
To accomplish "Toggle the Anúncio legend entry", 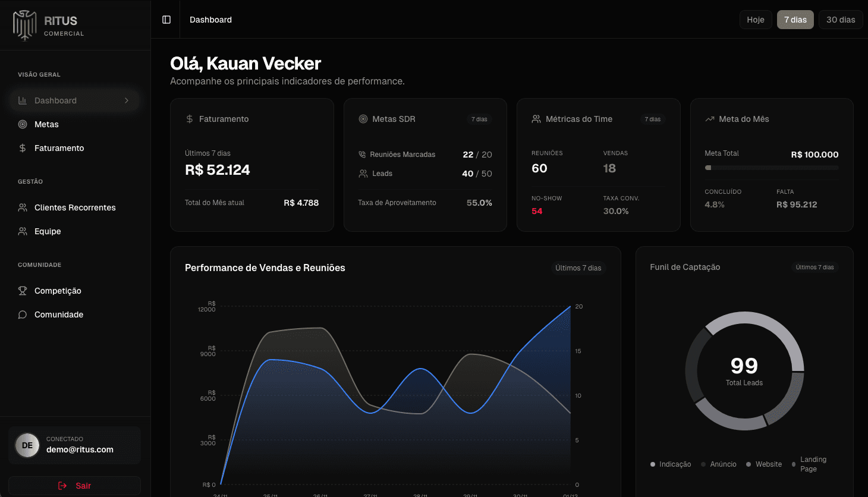I will (x=718, y=464).
